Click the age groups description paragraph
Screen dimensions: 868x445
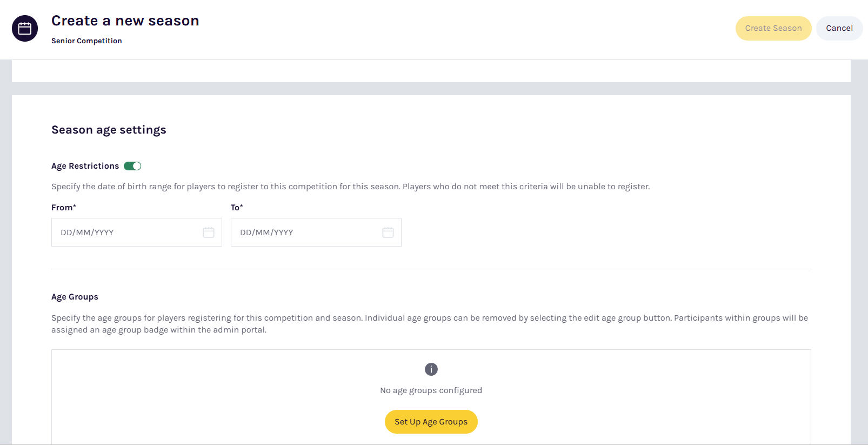429,324
